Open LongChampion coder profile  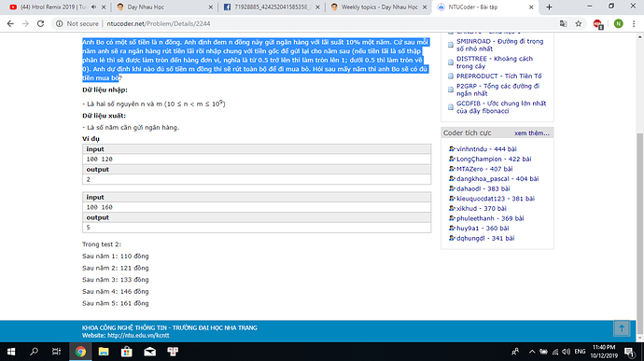point(494,159)
